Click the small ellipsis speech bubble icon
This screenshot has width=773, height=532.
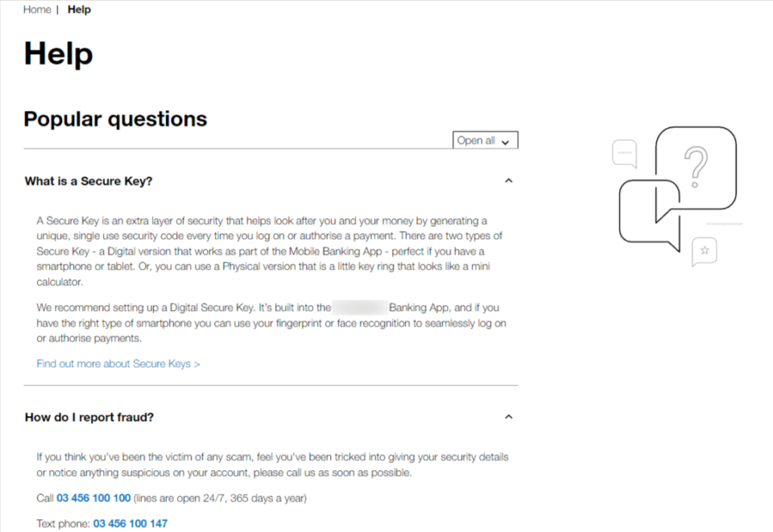click(625, 153)
